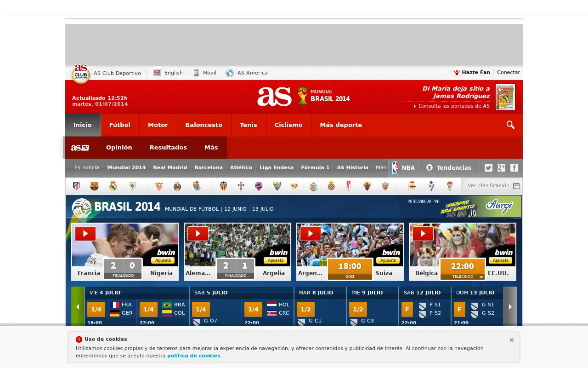Click the Bwin Apuesta button for Francia-Nigeria

[163, 260]
